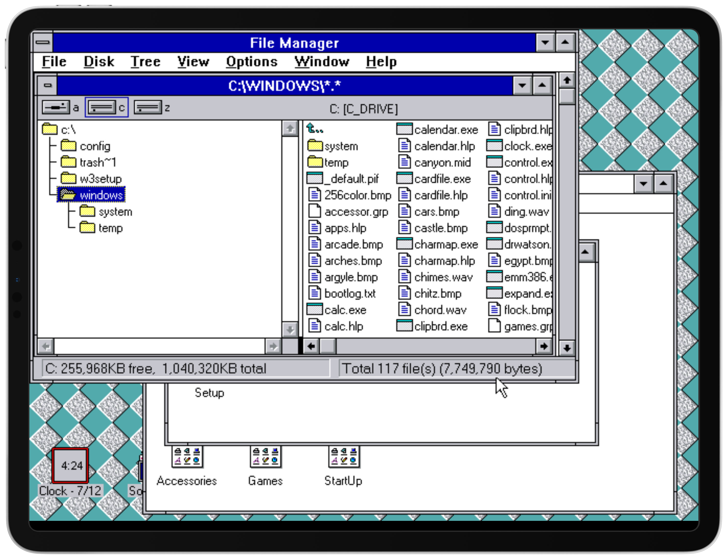
Task: Select the c:\ root folder
Action: coord(50,129)
